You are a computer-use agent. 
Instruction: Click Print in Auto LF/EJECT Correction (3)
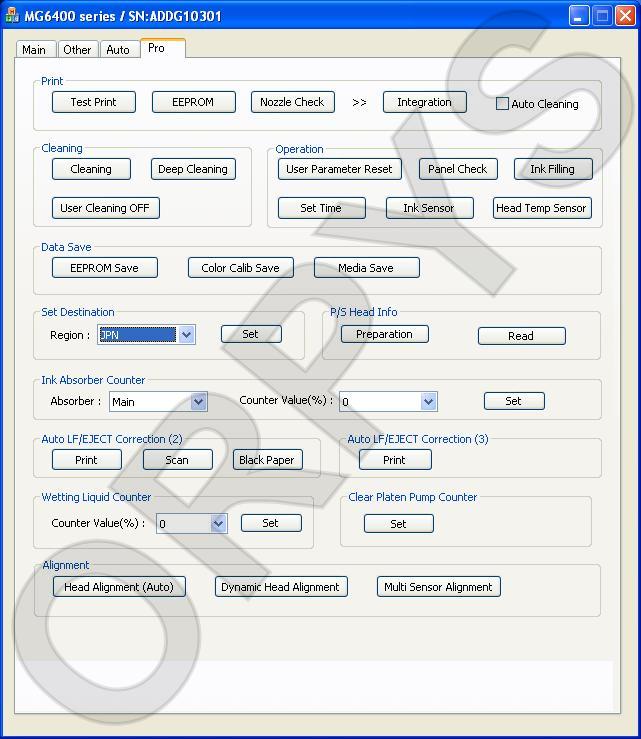[x=395, y=460]
